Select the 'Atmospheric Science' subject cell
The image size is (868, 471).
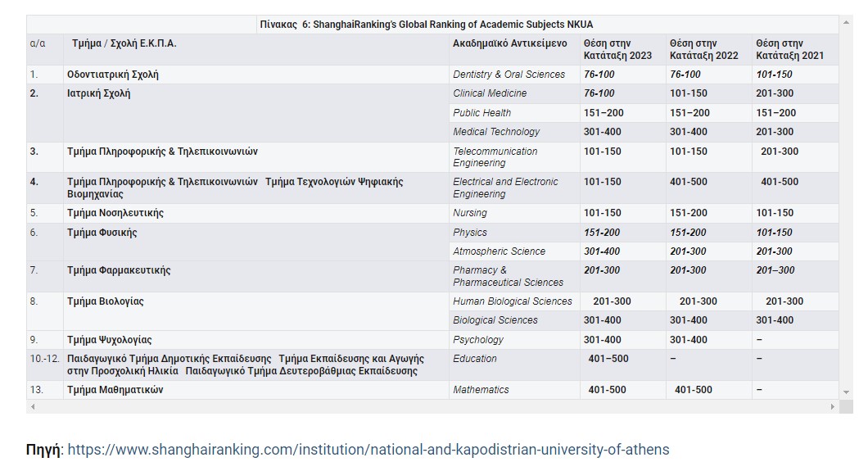[x=499, y=251]
